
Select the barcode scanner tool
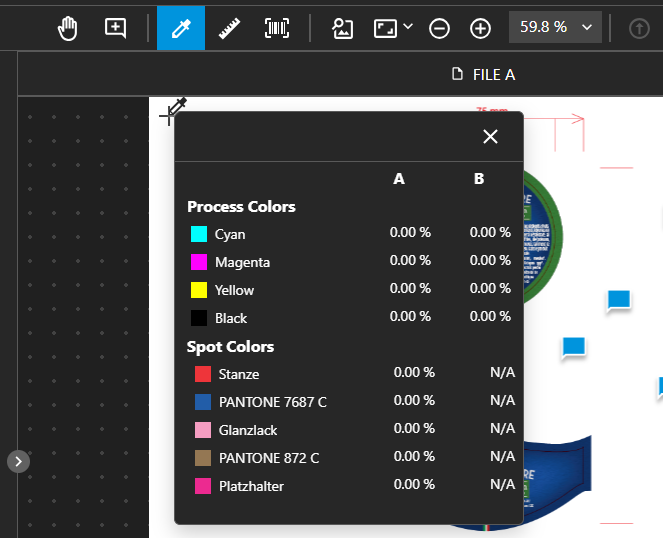pos(277,28)
